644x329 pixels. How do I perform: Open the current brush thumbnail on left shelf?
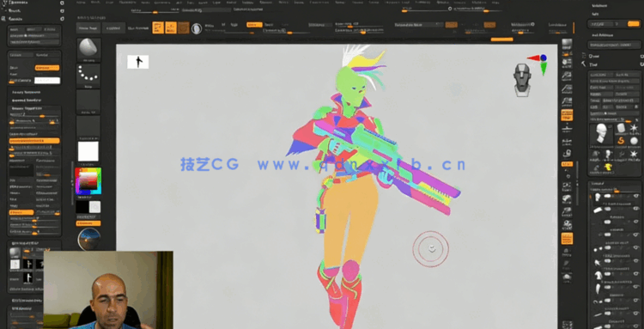pyautogui.click(x=88, y=50)
